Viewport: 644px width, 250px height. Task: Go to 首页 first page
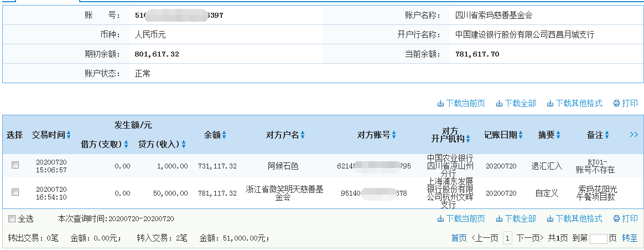pyautogui.click(x=459, y=238)
